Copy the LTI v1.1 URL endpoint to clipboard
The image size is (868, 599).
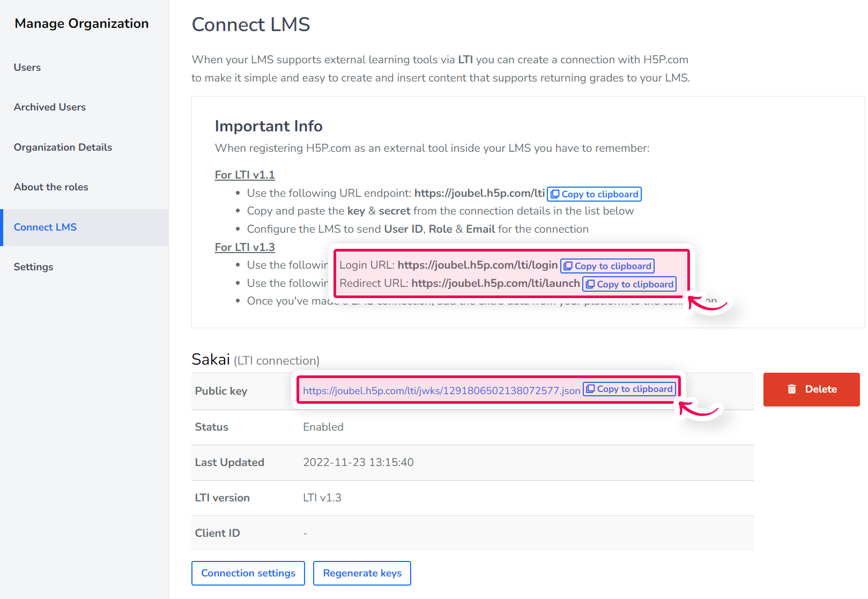point(593,194)
